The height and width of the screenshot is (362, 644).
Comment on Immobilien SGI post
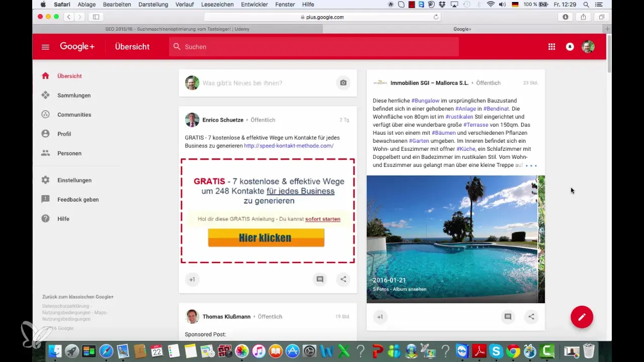(x=508, y=317)
